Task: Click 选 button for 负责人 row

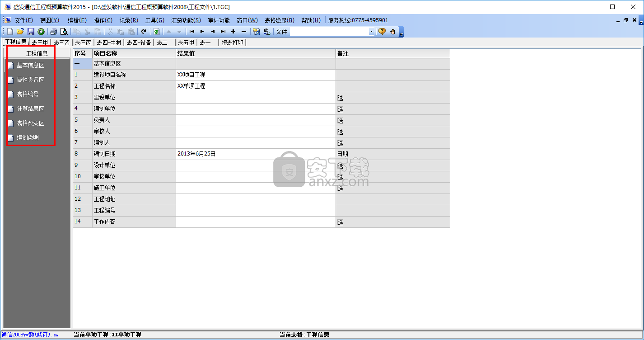Action: click(340, 121)
